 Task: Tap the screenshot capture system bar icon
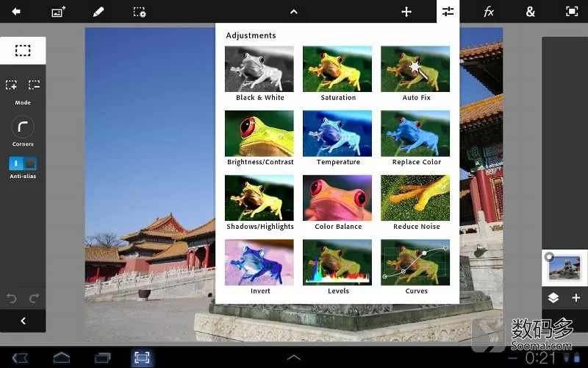(142, 358)
